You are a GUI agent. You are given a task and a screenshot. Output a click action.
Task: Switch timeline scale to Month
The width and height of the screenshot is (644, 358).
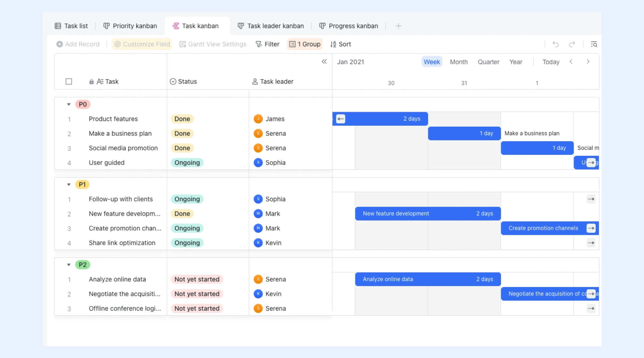pos(459,62)
